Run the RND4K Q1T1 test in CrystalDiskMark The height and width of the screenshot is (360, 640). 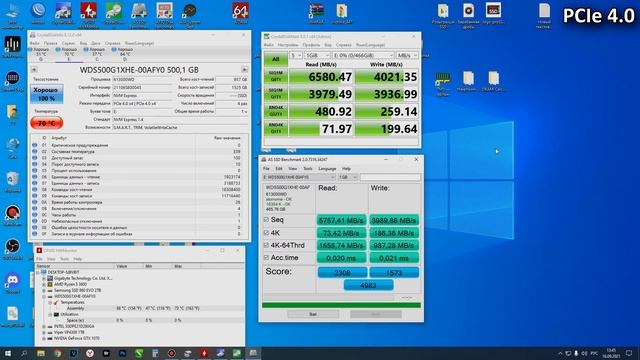[276, 128]
